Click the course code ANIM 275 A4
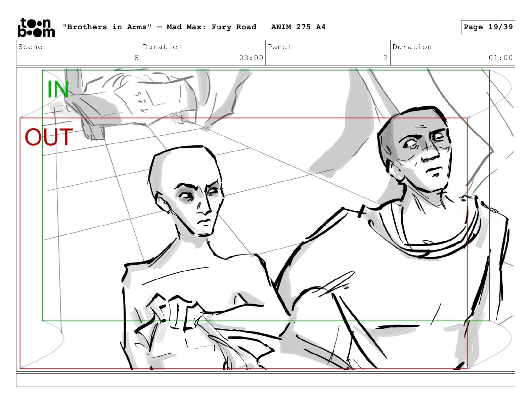This screenshot has height=411, width=532. [298, 27]
